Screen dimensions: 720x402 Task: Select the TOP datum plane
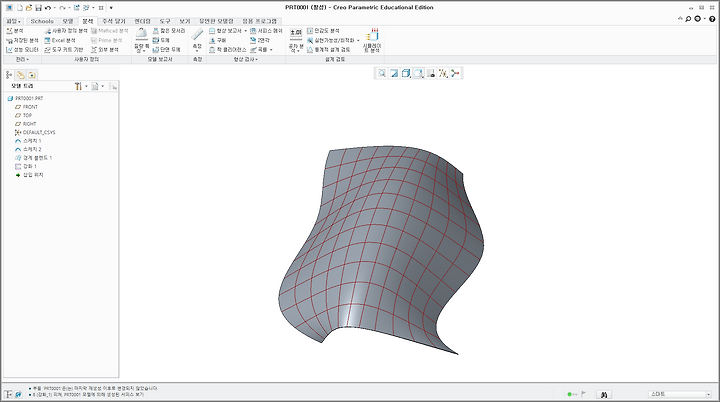(x=23, y=115)
